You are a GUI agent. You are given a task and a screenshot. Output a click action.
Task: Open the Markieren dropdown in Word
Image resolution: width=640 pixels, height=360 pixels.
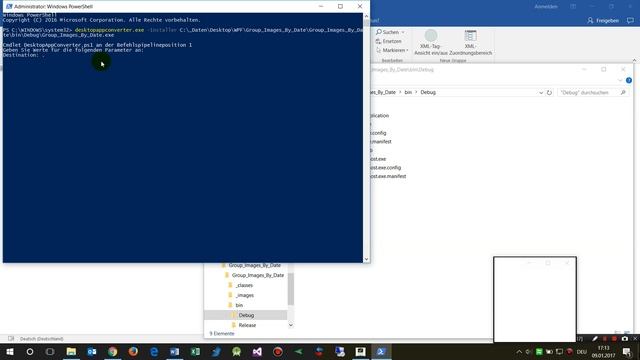pyautogui.click(x=392, y=50)
